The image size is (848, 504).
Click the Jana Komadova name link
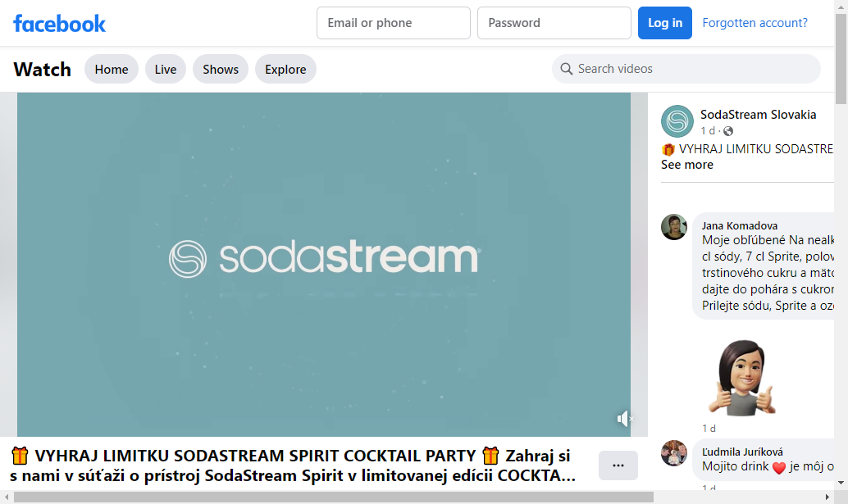(x=739, y=226)
